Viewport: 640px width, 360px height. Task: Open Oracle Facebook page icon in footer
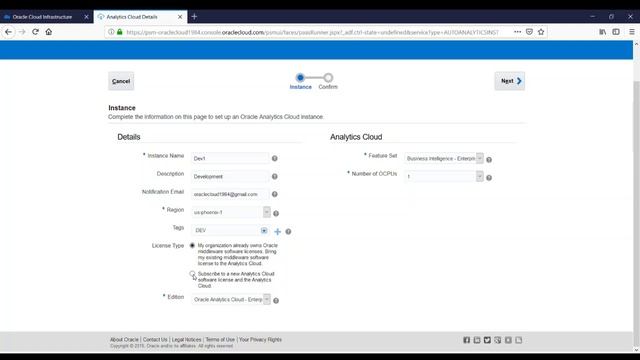[x=467, y=340]
